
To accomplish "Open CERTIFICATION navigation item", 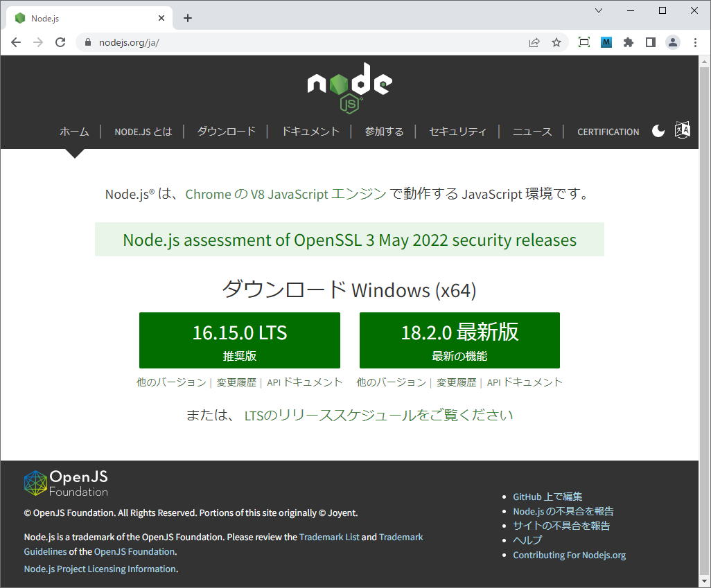I will tap(608, 132).
